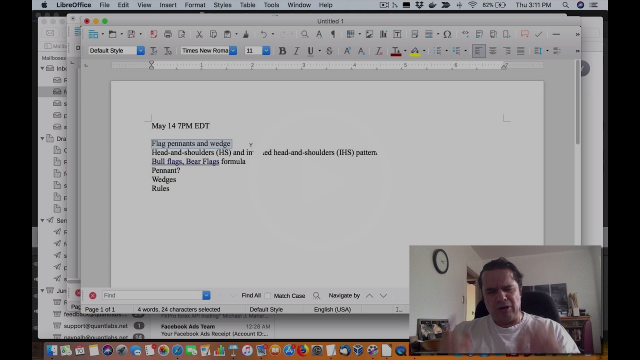Toggle formatting marks pilcrow icon
Screen dimensions: 640x360
coord(333,34)
